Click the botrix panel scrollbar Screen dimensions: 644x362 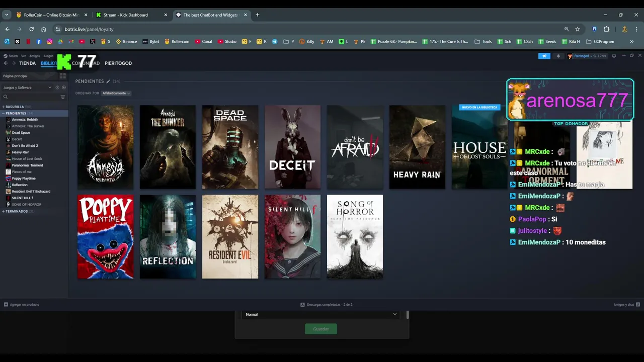point(408,315)
